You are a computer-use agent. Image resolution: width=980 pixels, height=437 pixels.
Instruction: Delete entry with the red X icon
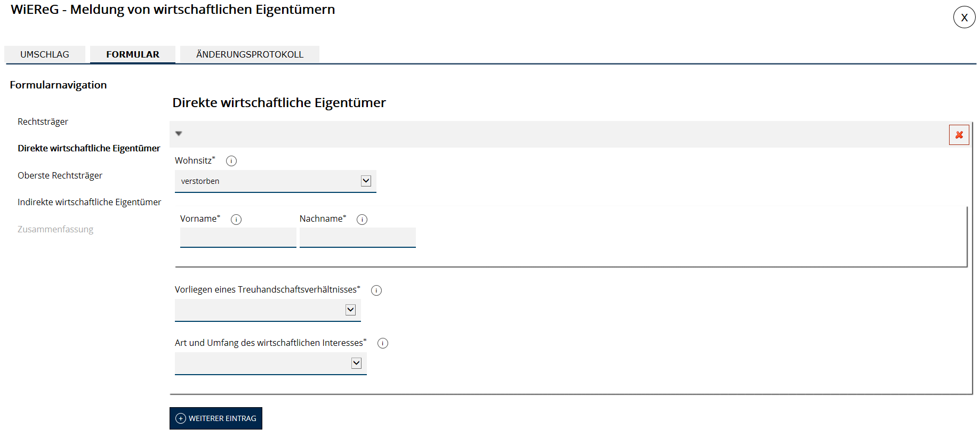[959, 135]
